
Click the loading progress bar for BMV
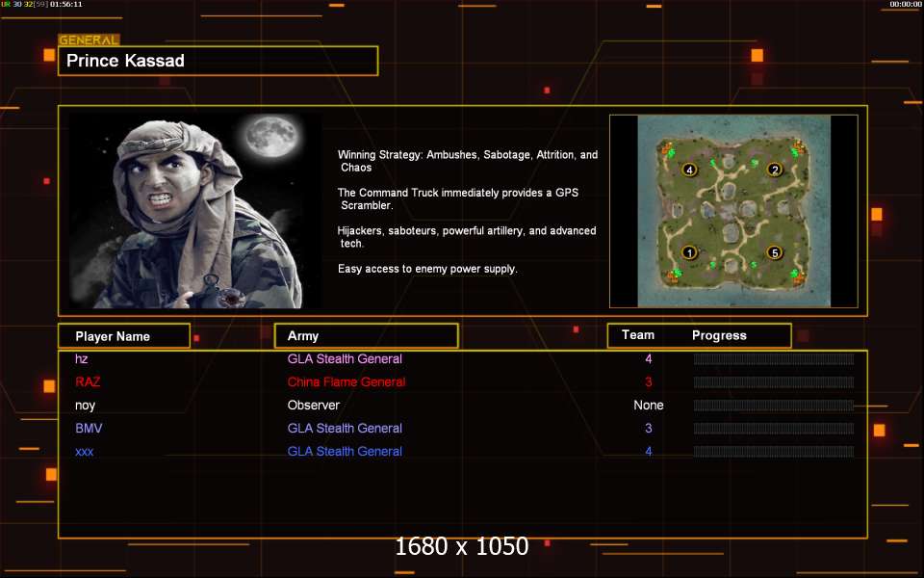coord(774,428)
